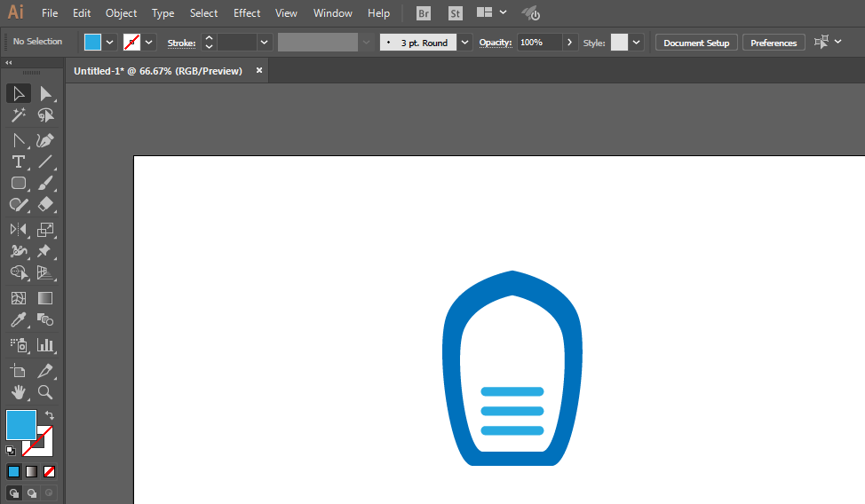Select the Zoom tool

coord(45,392)
